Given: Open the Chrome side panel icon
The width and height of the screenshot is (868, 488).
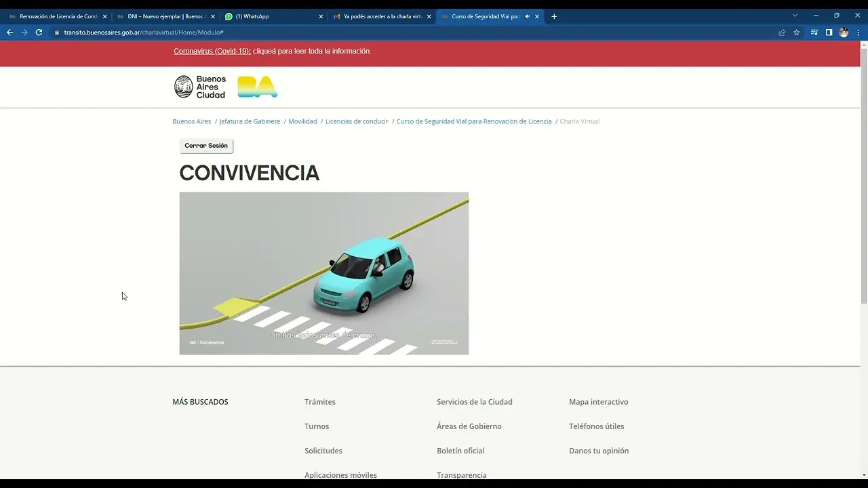Looking at the screenshot, I should (828, 32).
